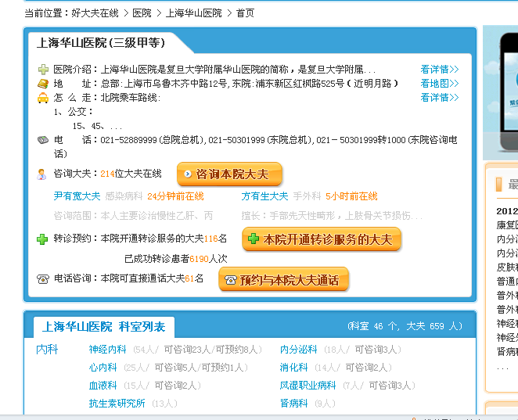Open doctor 尹有宽大夫 profile
This screenshot has width=518, height=420.
(77, 196)
